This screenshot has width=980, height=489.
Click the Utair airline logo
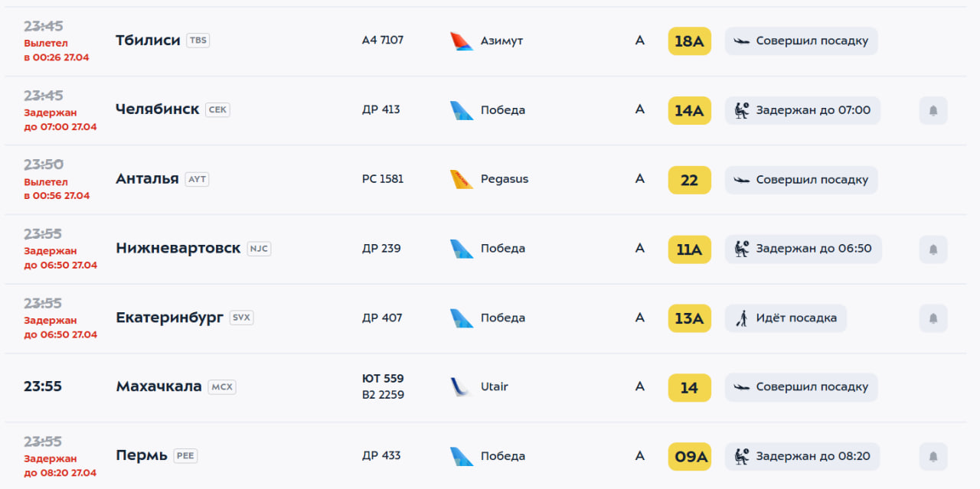(461, 387)
